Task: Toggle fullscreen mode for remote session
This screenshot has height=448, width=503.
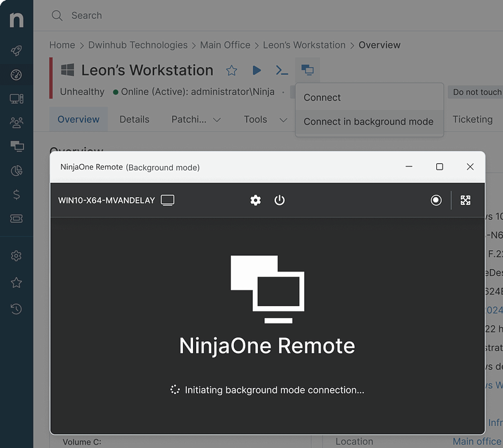Action: (465, 200)
